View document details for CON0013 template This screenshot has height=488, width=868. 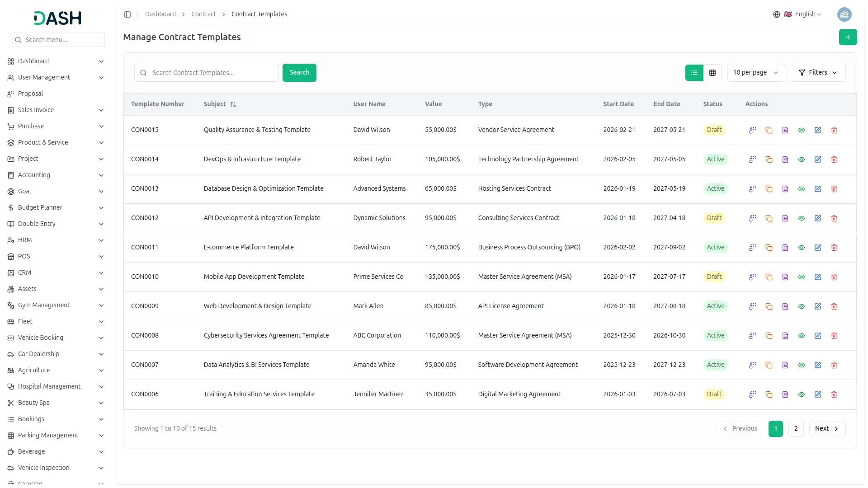tap(785, 189)
